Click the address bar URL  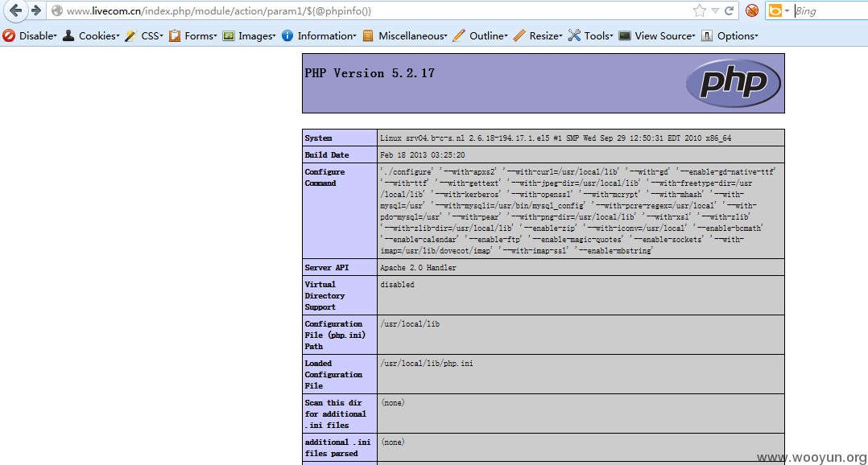(x=219, y=10)
